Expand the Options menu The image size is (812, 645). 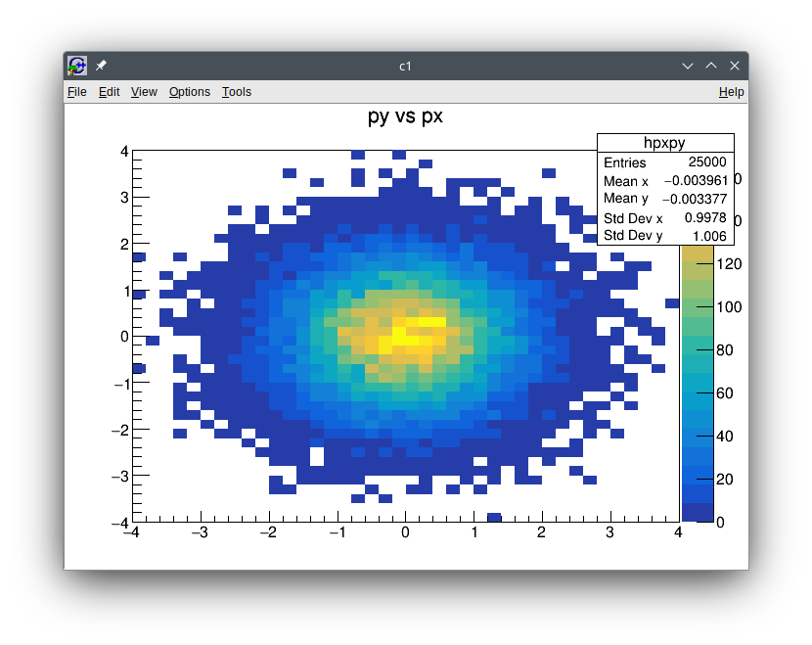click(189, 92)
